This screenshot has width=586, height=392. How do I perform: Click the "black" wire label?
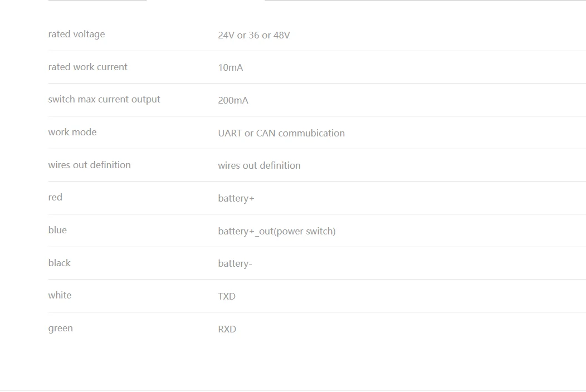pyautogui.click(x=59, y=263)
